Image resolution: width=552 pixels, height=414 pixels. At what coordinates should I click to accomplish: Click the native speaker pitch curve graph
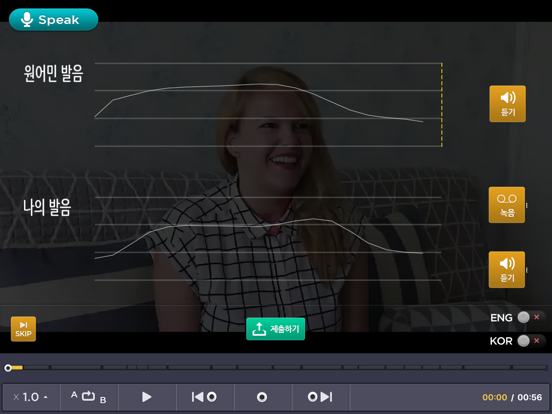[x=268, y=105]
